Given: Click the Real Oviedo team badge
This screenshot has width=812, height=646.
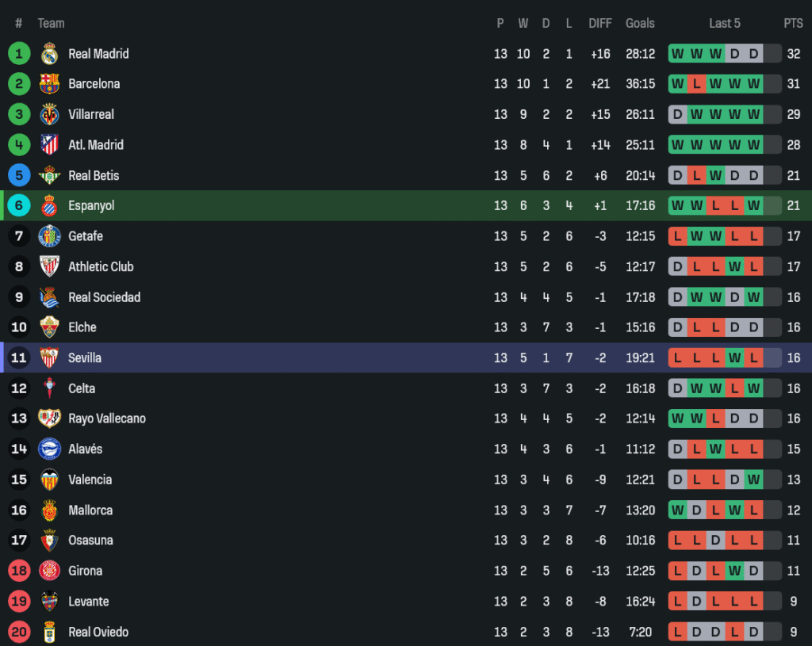Looking at the screenshot, I should (49, 632).
